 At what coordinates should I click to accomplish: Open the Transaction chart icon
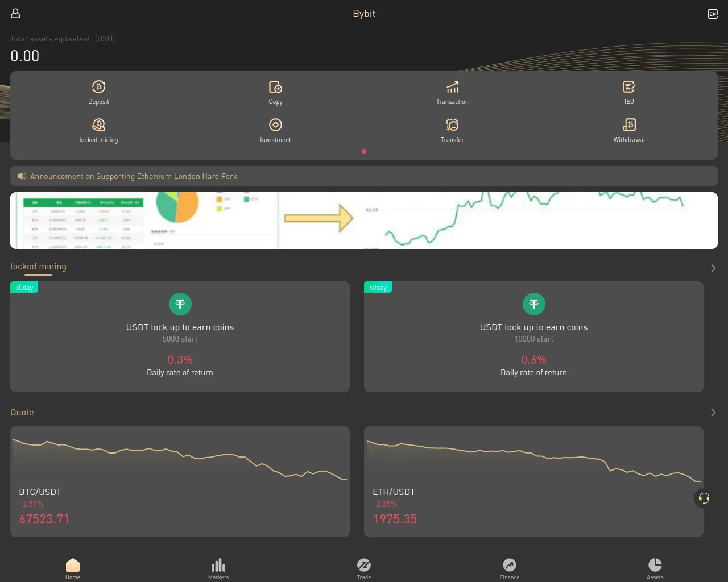point(452,87)
